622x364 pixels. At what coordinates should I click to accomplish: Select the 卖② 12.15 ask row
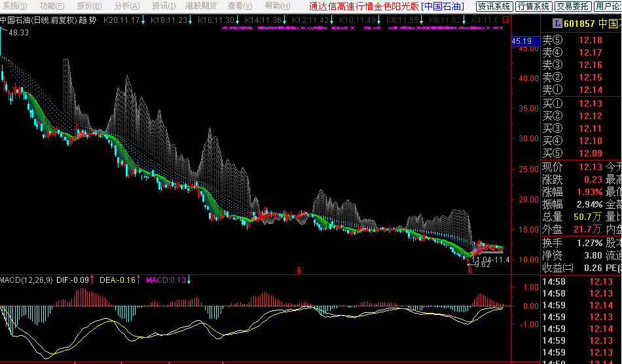pos(581,77)
